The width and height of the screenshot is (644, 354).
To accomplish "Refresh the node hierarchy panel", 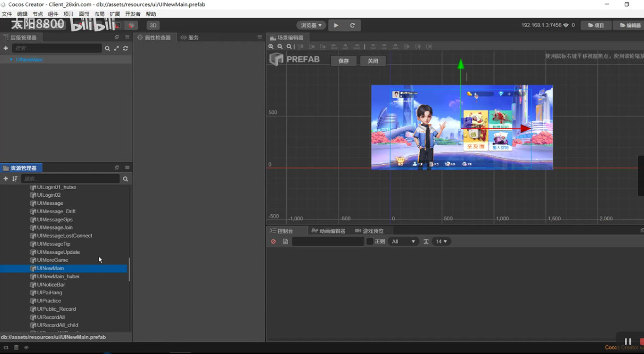I will 126,48.
